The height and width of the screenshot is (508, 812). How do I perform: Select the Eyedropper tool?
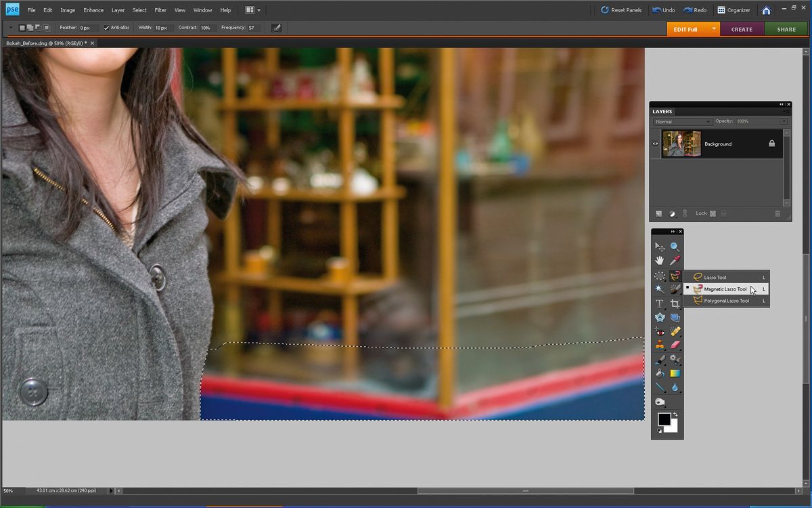pyautogui.click(x=675, y=259)
